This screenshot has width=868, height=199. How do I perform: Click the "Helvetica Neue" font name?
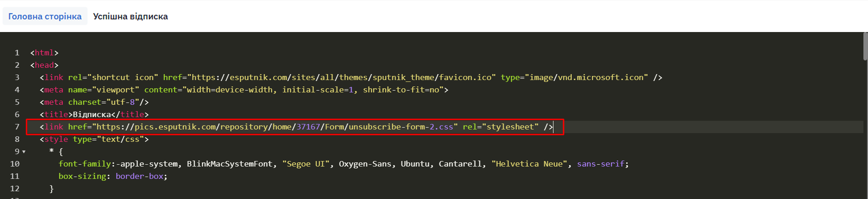[x=530, y=164]
